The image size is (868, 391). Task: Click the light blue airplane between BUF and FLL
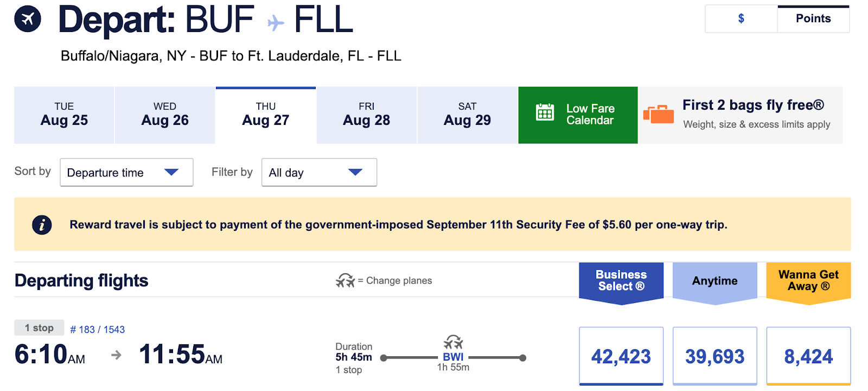tap(276, 23)
